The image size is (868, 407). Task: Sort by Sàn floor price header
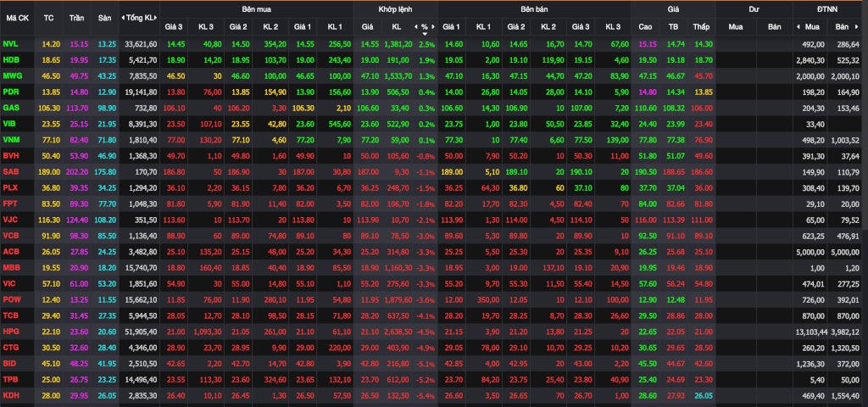click(x=104, y=18)
